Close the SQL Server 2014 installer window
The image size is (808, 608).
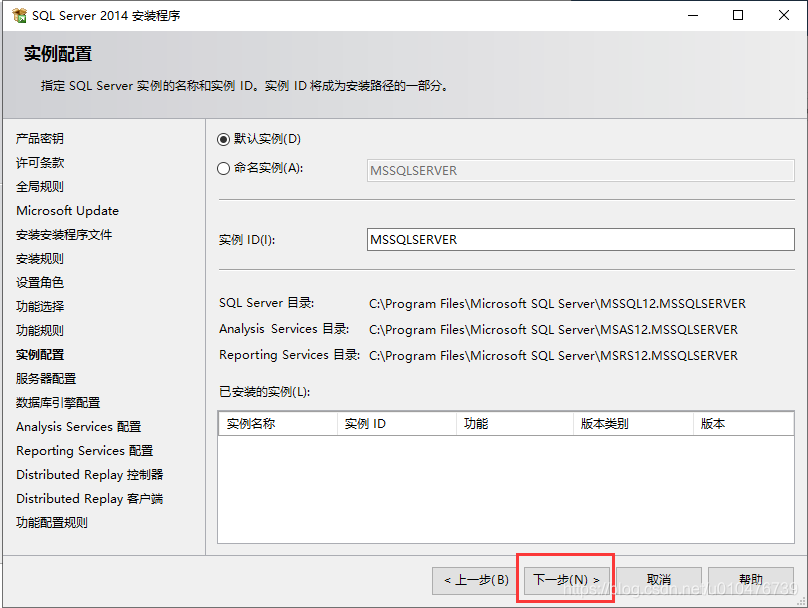784,15
